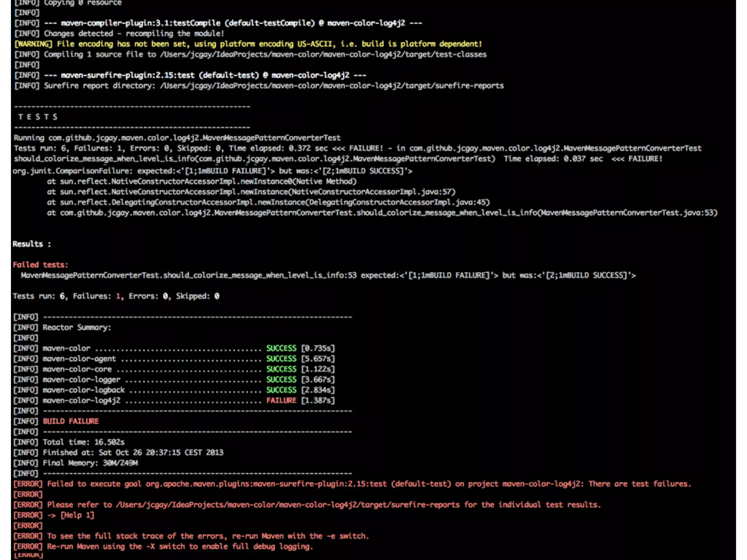Click the maven-color-logback row
Image resolution: width=747 pixels, height=560 pixels.
(174, 390)
